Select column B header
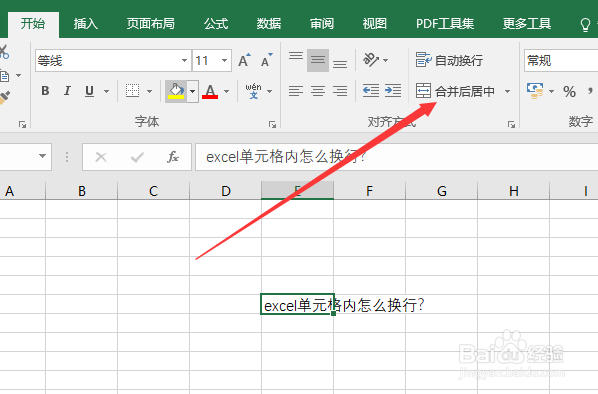Viewport: 598px width, 394px height. (82, 190)
